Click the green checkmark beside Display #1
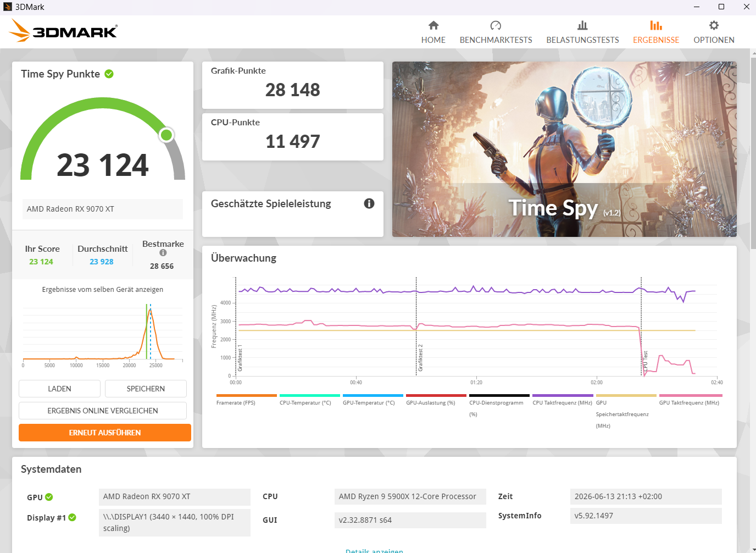The image size is (756, 553). click(73, 517)
